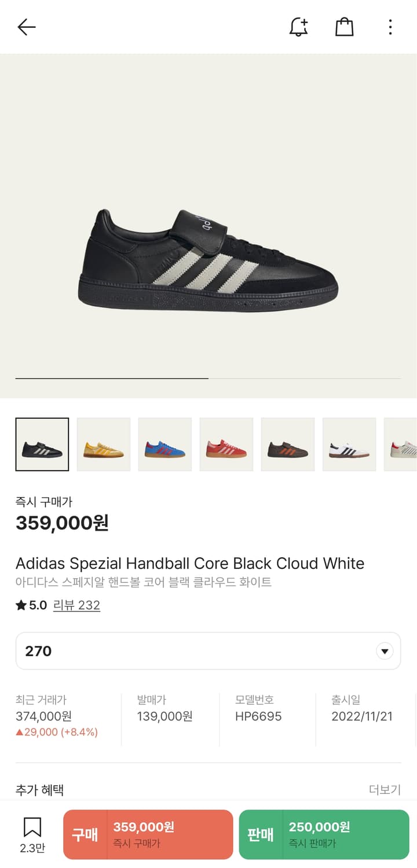Select the blue and red sneaker thumbnail
The width and height of the screenshot is (417, 868).
pos(165,444)
